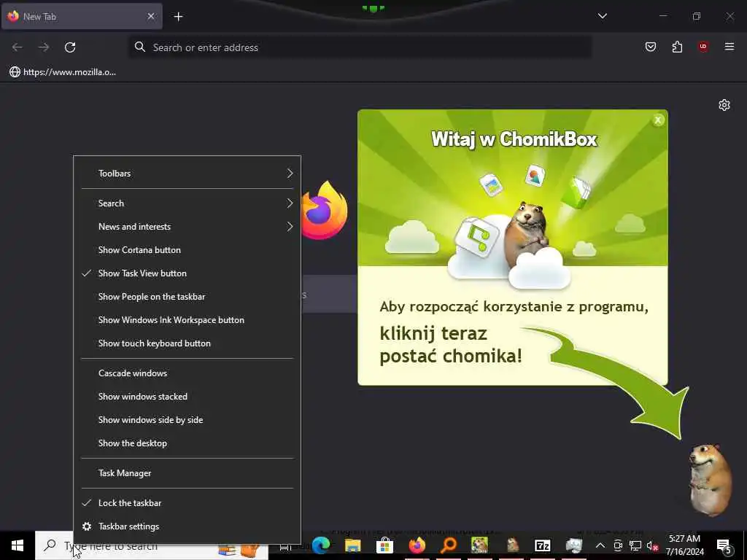Image resolution: width=747 pixels, height=560 pixels.
Task: Open the gray installer icon on the taskbar
Action: [x=574, y=545]
